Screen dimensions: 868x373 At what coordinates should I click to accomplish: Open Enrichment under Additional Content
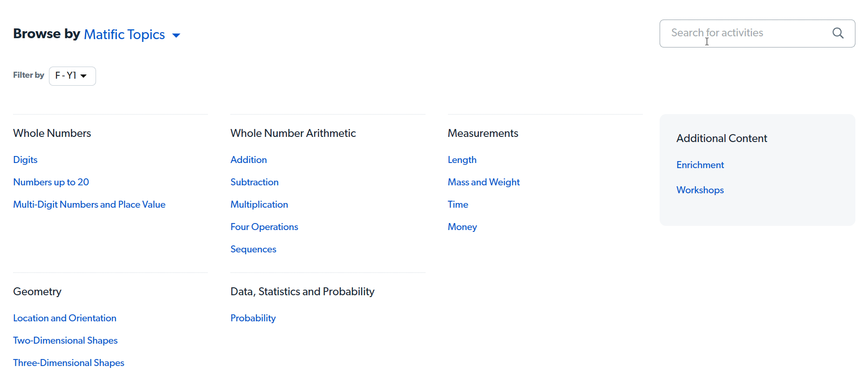[x=700, y=164]
